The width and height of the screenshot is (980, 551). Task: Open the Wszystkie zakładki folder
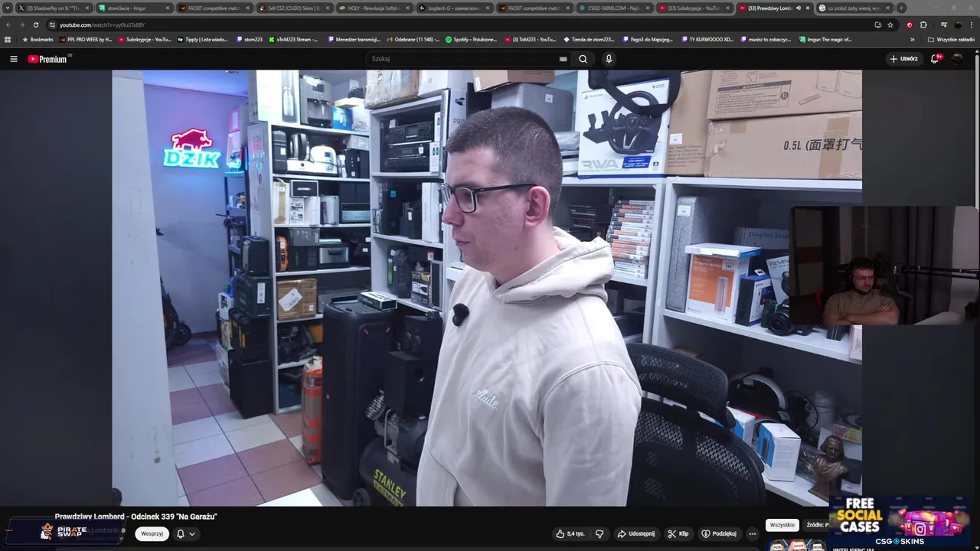pos(951,39)
